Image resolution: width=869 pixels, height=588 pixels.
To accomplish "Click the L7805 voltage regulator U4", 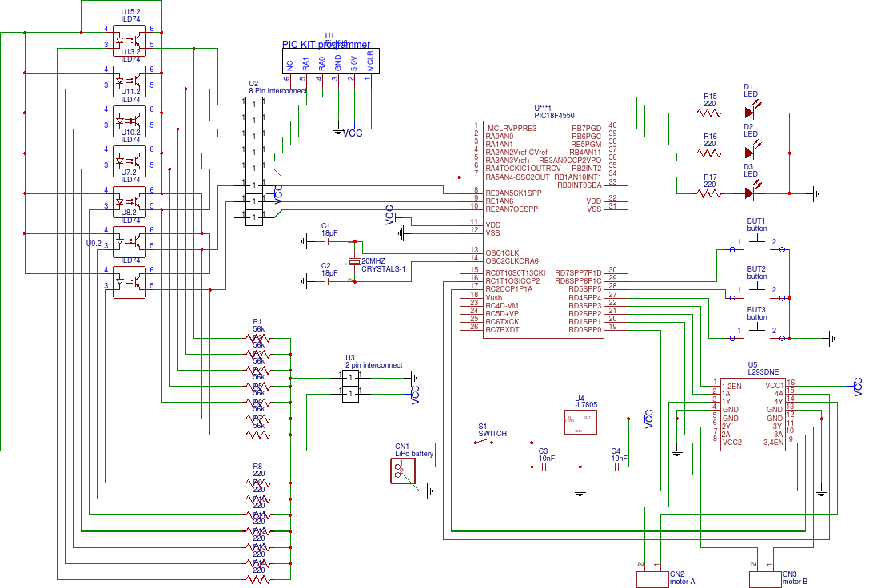I will (580, 423).
